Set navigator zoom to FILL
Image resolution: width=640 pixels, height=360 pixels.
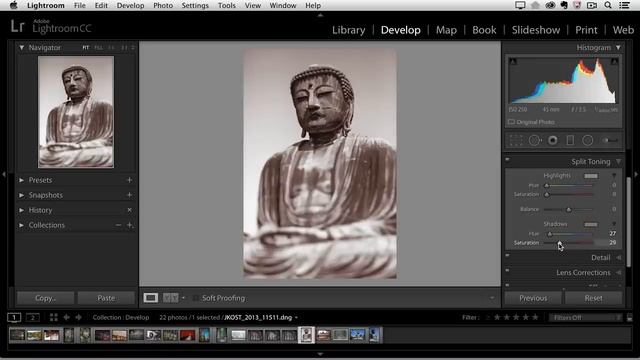click(x=98, y=48)
